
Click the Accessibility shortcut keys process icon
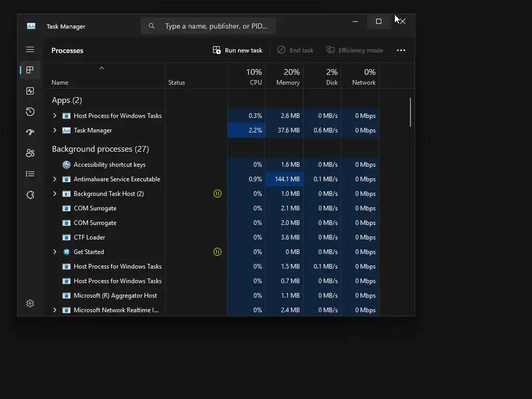(x=66, y=165)
